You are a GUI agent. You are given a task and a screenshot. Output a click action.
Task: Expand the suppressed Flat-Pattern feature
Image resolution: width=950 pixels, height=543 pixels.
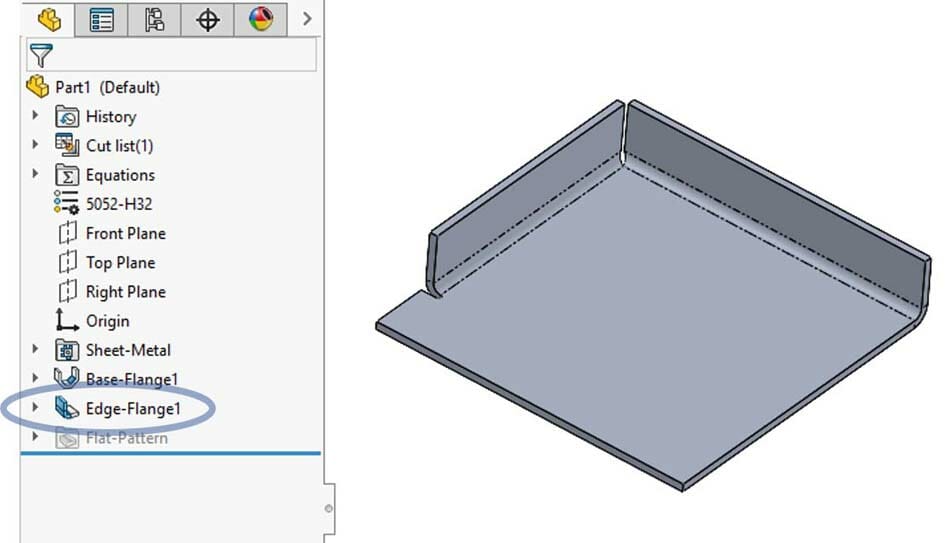pyautogui.click(x=35, y=436)
